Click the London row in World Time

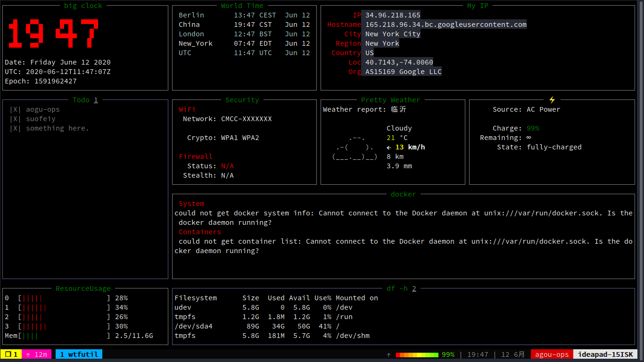coord(244,34)
